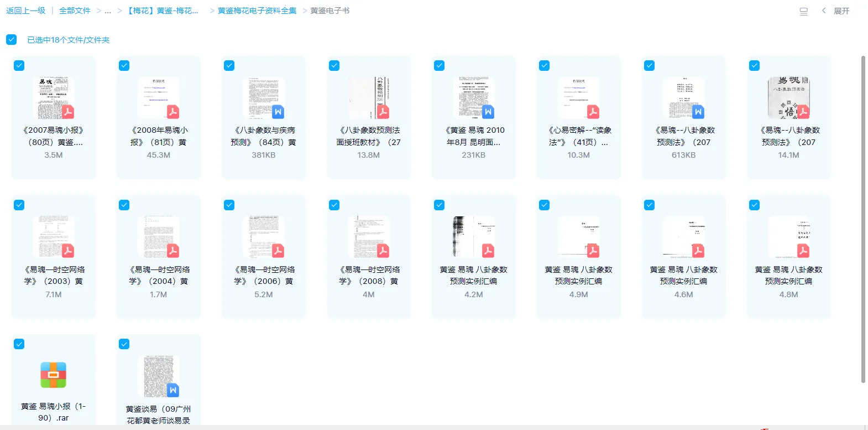Open 《易魂—时空网络学》(2003) PDF icon
Image resolution: width=868 pixels, height=430 pixels.
54,237
